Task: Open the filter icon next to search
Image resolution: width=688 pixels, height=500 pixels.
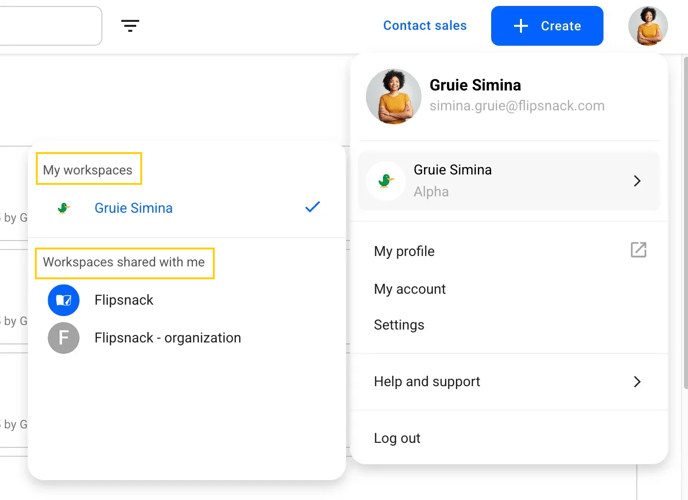Action: click(x=130, y=25)
